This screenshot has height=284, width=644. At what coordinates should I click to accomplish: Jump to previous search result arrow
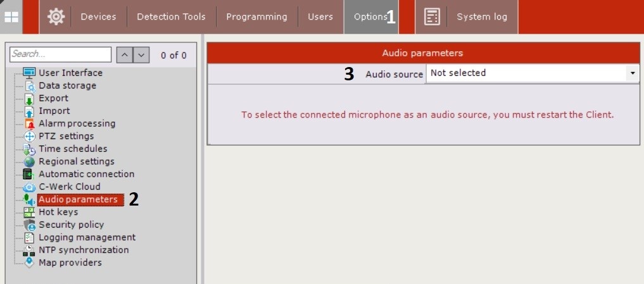point(125,55)
